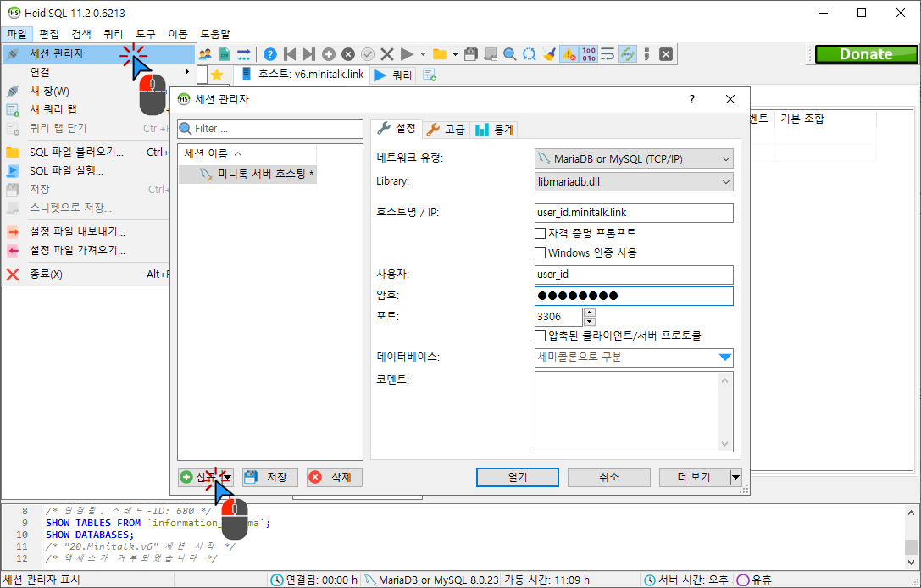This screenshot has height=588, width=921.
Task: Open the 편집 menu
Action: tap(49, 34)
